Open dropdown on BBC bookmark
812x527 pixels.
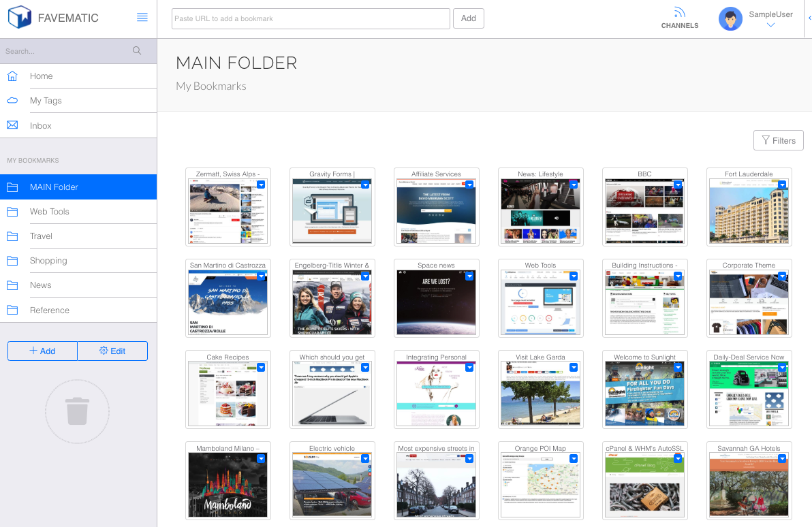[678, 185]
